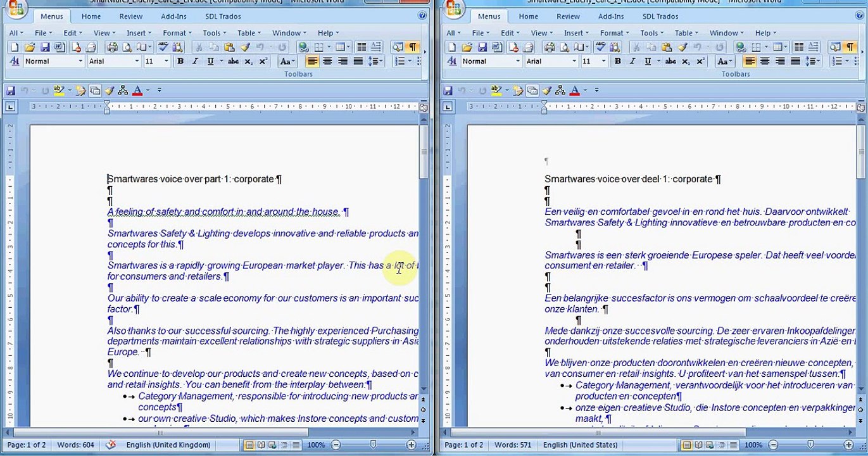Click word count 604 in left status bar
Image resolution: width=868 pixels, height=456 pixels.
pos(75,445)
